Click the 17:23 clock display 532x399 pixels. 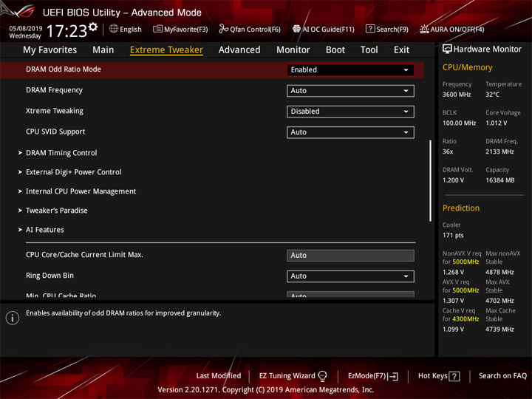66,31
